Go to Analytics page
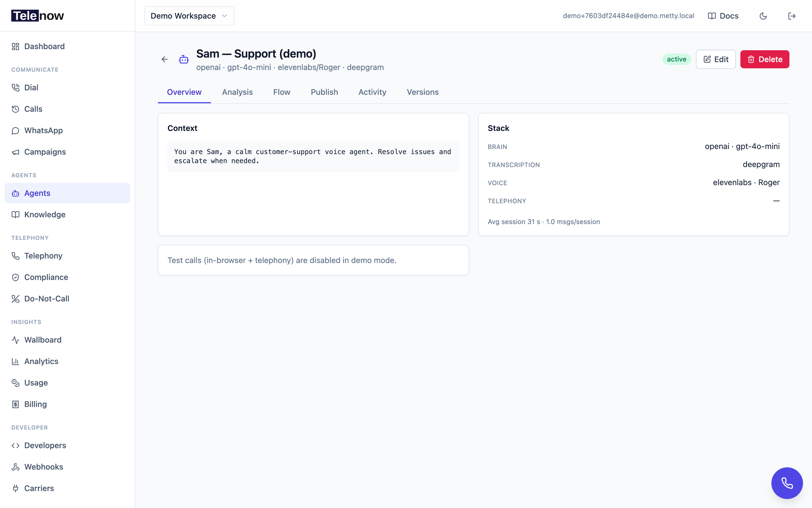The width and height of the screenshot is (812, 508). pyautogui.click(x=67, y=361)
